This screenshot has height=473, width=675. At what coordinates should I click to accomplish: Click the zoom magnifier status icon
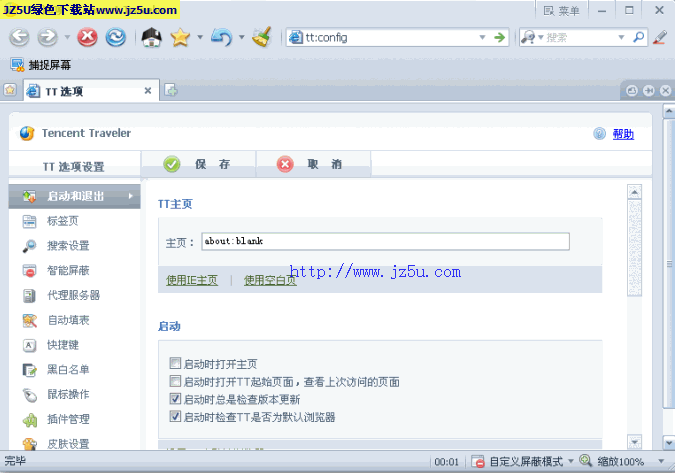click(585, 461)
